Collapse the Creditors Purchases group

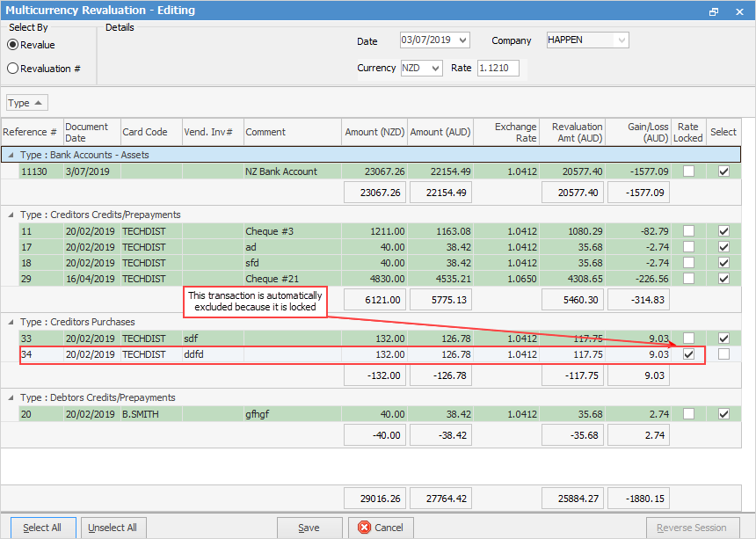click(x=11, y=321)
